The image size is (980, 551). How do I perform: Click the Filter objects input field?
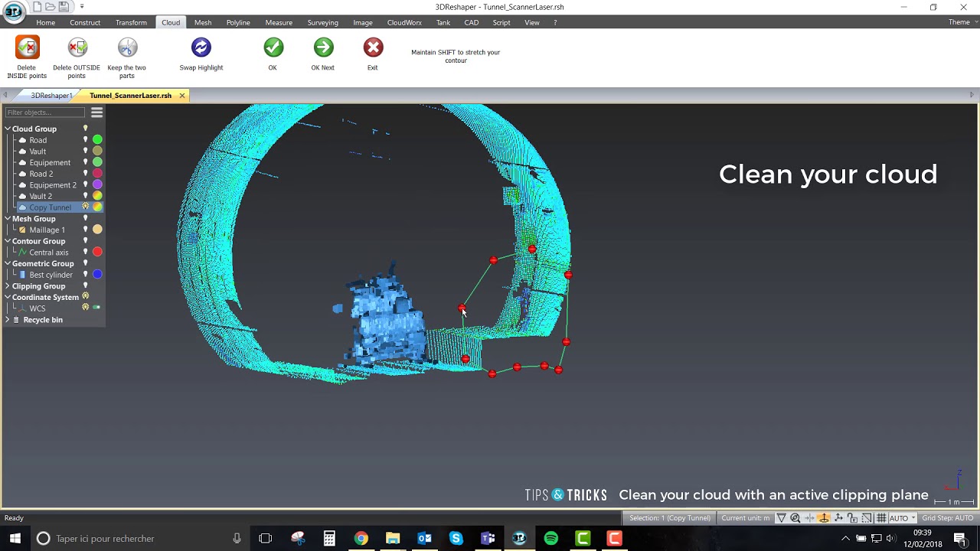(x=45, y=112)
